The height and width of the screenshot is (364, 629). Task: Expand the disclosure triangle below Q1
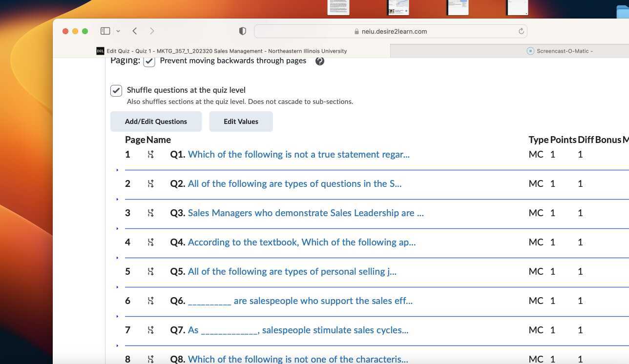click(117, 170)
